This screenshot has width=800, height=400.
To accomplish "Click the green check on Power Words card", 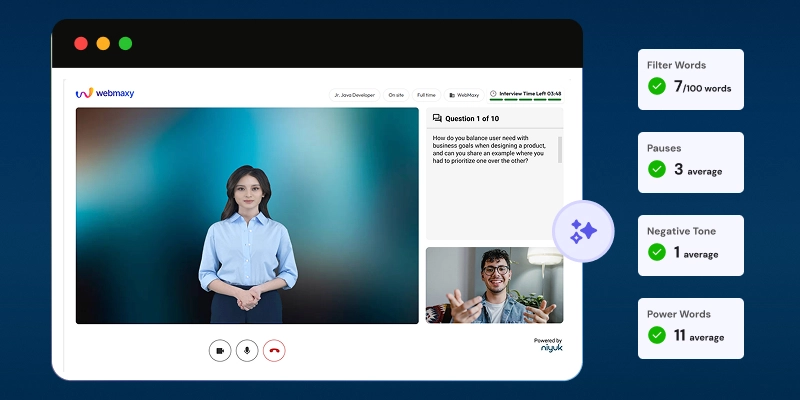I will point(657,335).
